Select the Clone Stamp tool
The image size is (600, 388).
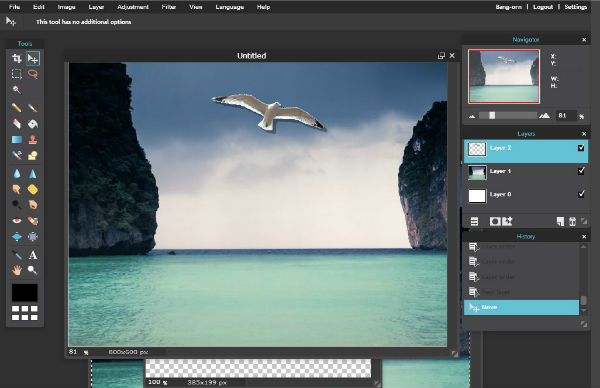(x=33, y=140)
